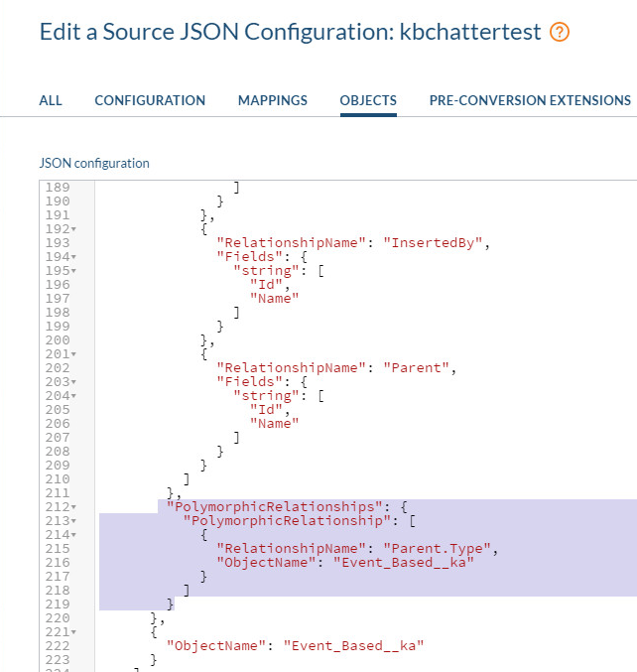Open the PRE-CONVERSION EXTENSIONS tab
The height and width of the screenshot is (672, 637).
pos(530,100)
